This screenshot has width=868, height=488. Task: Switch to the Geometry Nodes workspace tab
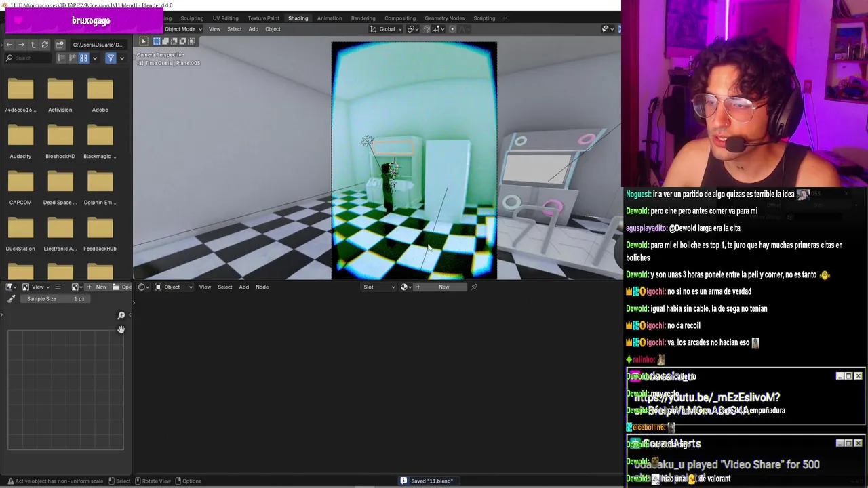[x=445, y=18]
